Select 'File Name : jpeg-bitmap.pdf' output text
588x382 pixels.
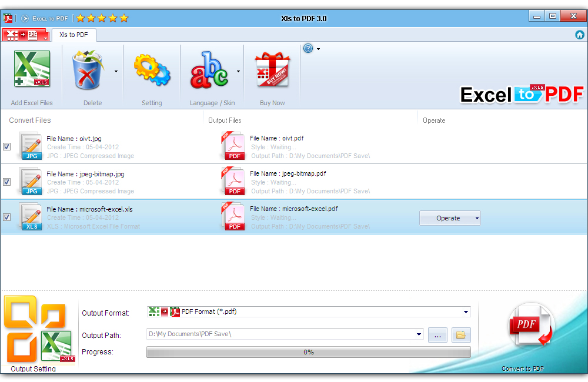[x=288, y=173]
